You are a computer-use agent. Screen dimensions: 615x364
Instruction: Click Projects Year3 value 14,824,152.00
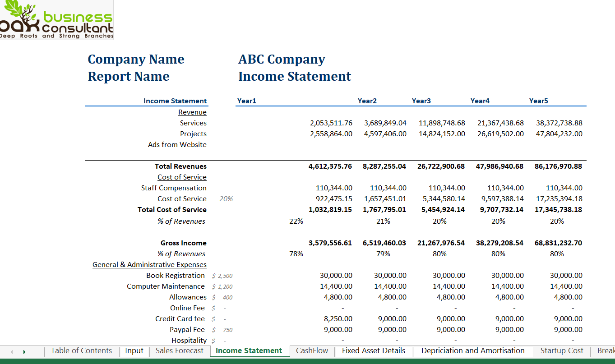442,134
